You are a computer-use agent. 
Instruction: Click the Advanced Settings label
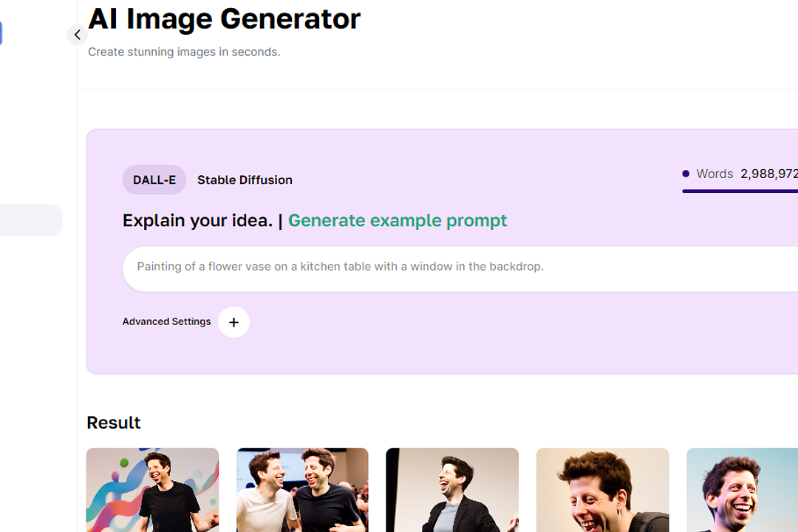(x=166, y=321)
